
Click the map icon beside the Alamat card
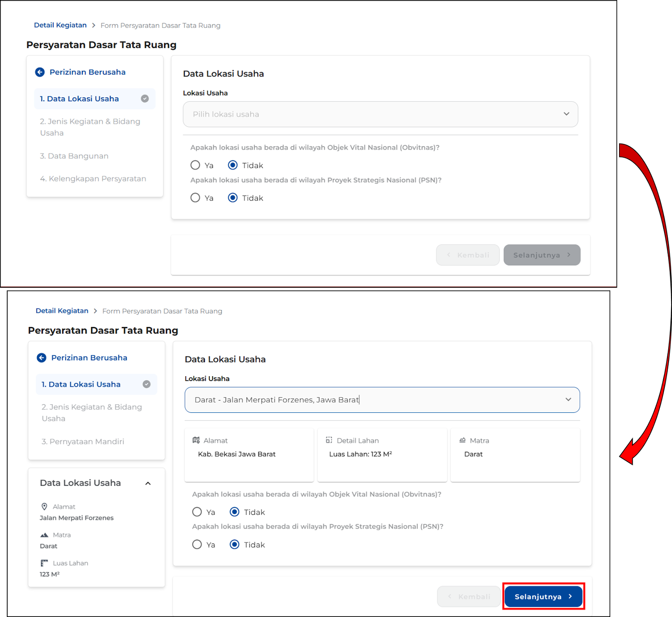click(x=196, y=440)
